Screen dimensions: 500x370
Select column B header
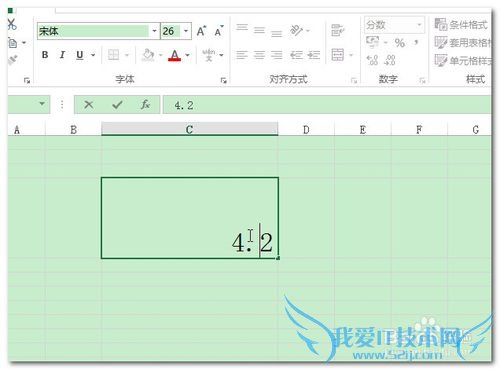73,129
